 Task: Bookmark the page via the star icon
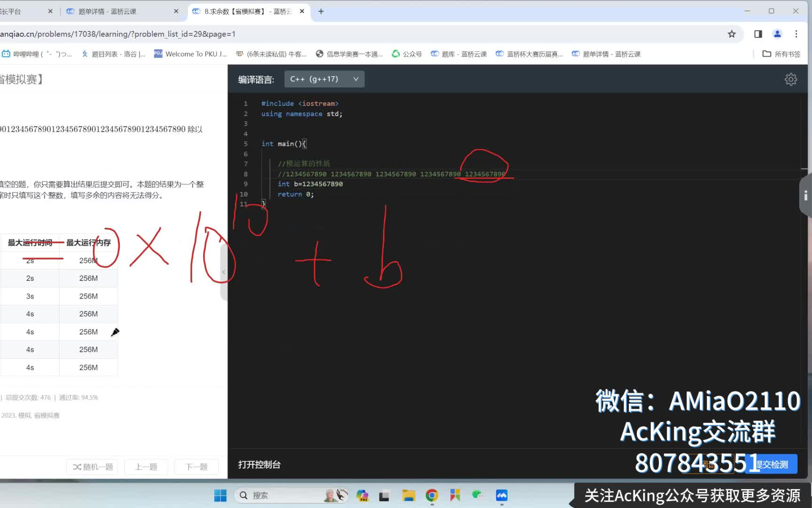(x=731, y=34)
